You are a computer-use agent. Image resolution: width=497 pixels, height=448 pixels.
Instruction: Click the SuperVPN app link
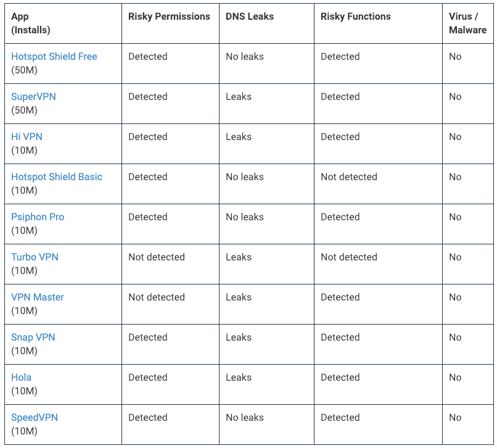33,97
